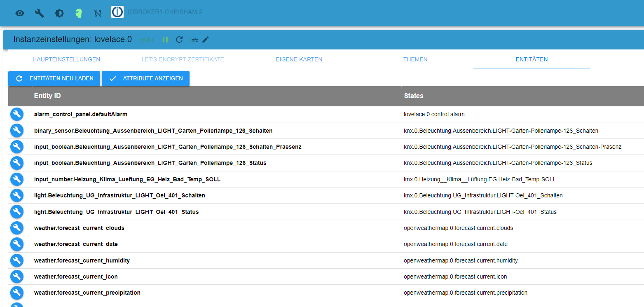
Task: Click state knx.0 Heiz-Bad_Temp-SOLL
Action: [x=480, y=179]
